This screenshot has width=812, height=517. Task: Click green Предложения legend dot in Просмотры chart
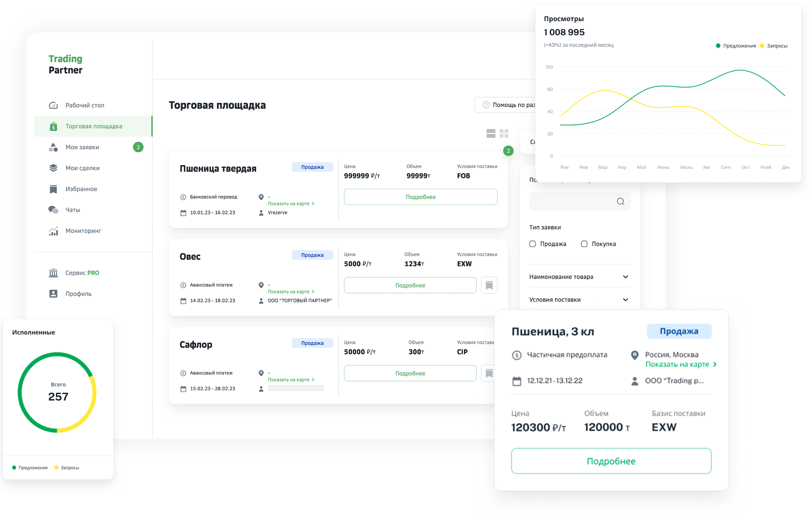pyautogui.click(x=718, y=46)
